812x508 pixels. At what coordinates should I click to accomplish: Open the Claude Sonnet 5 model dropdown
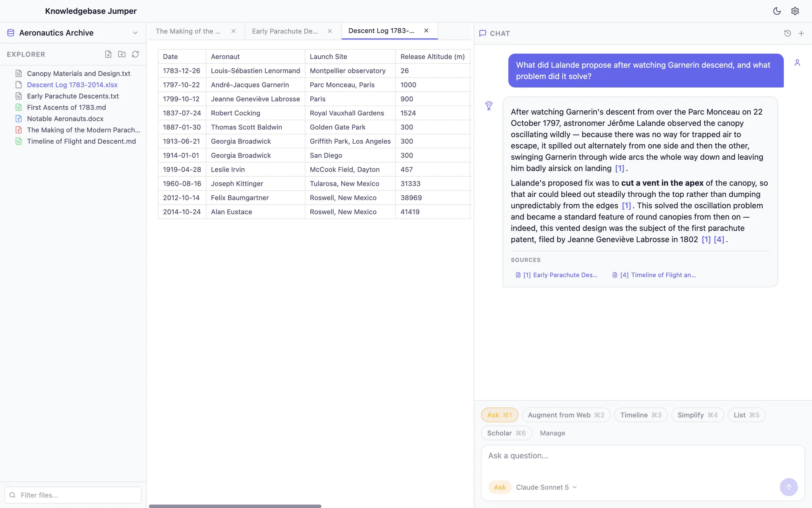tap(546, 487)
